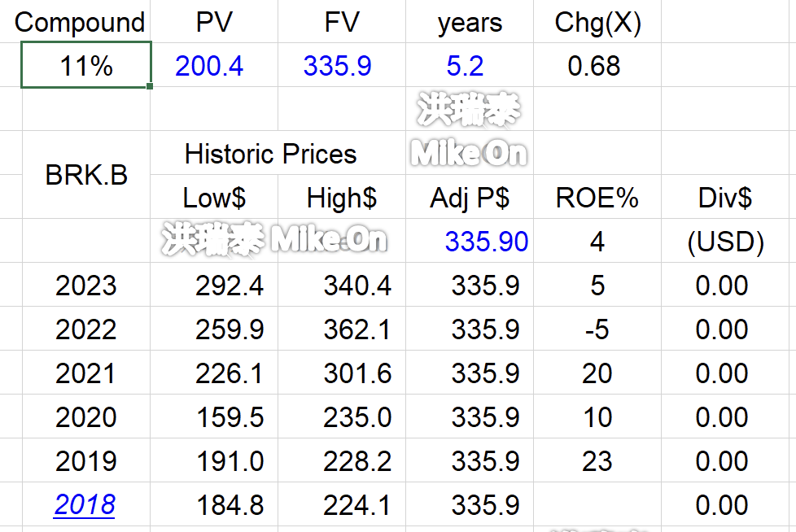The width and height of the screenshot is (796, 532).
Task: Select the 2022 ROE value -5
Action: pyautogui.click(x=597, y=329)
